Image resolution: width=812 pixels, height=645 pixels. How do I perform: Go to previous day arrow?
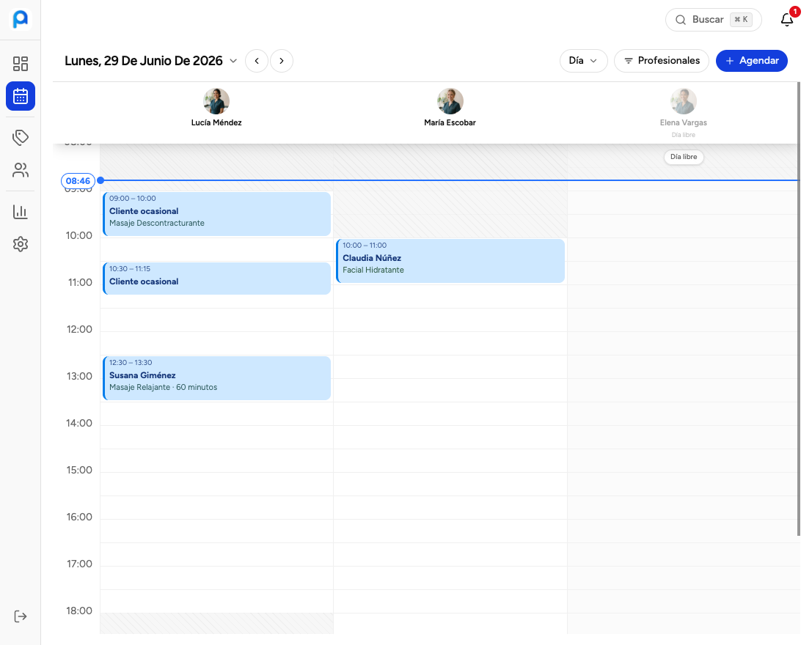[256, 61]
